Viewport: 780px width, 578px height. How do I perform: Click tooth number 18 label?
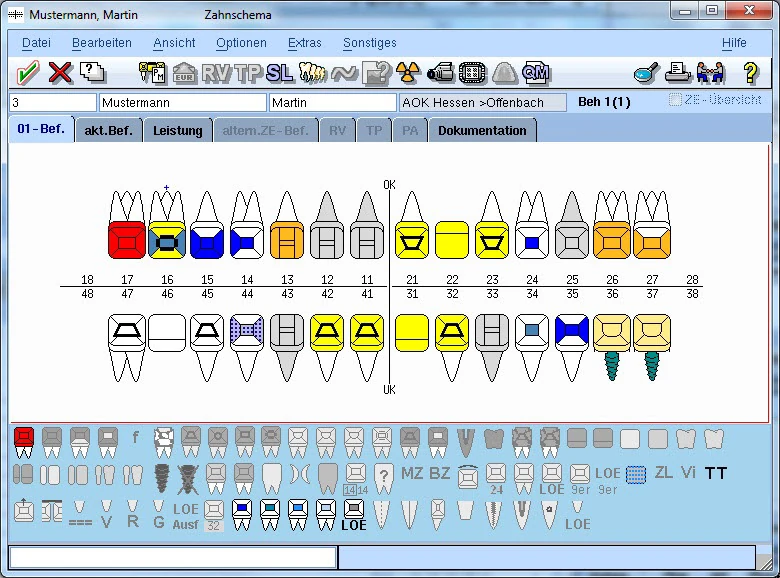(x=87, y=280)
